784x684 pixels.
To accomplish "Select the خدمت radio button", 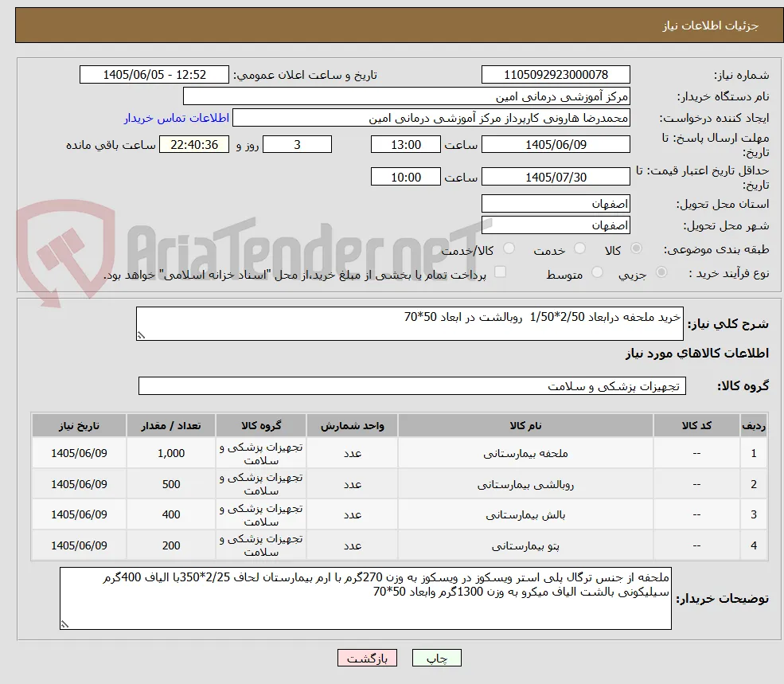I will pos(579,248).
